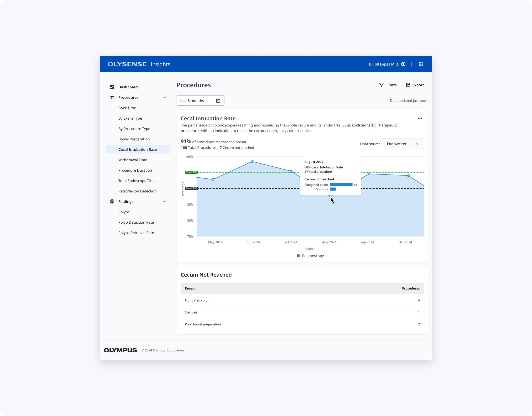Screen dimensions: 532x416
Task: Collapse the Procedures sidebar section
Action: pyautogui.click(x=165, y=98)
